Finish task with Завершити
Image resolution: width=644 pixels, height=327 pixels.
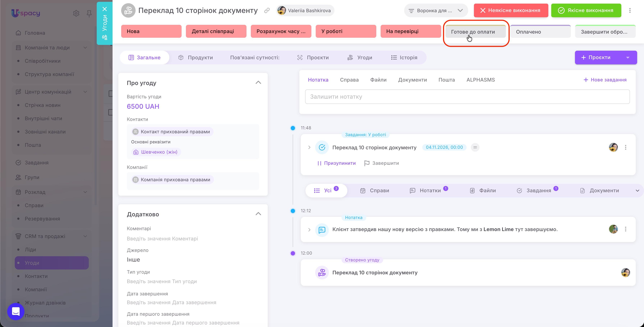(382, 163)
